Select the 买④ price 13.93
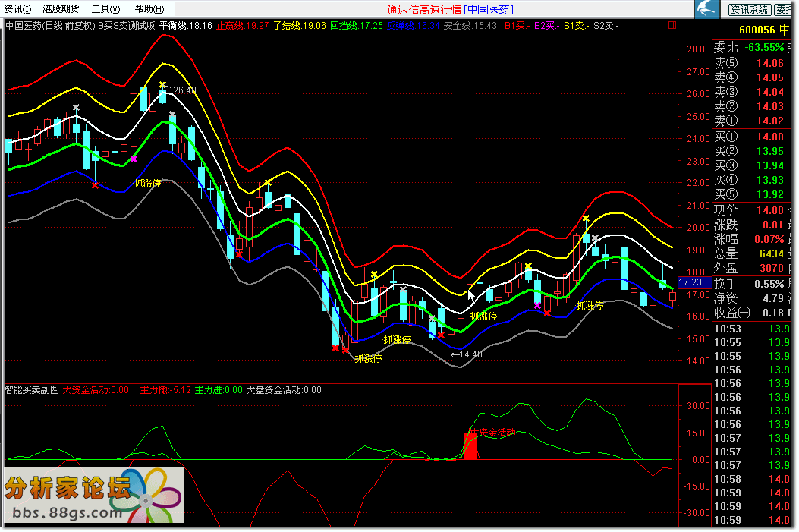This screenshot has height=532, width=799. coord(769,180)
